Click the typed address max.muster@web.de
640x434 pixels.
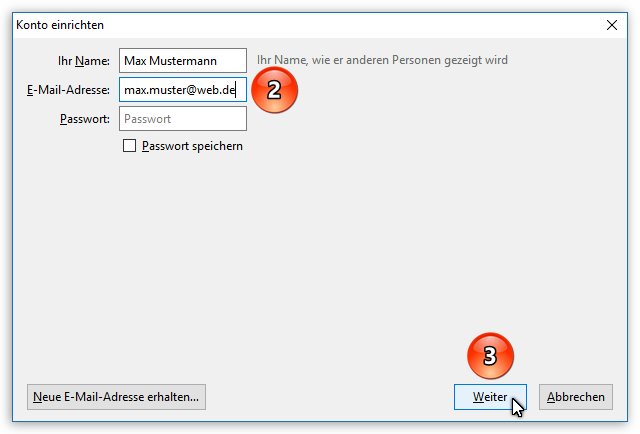178,90
